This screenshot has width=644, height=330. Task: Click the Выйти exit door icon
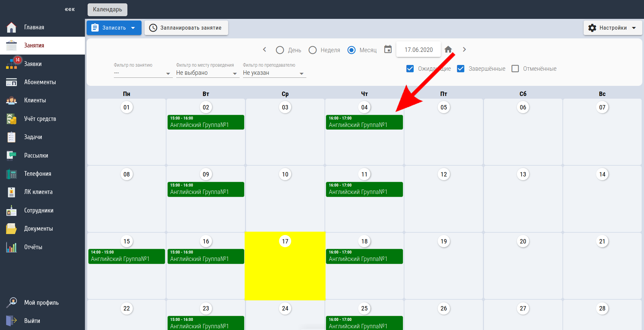(x=11, y=321)
